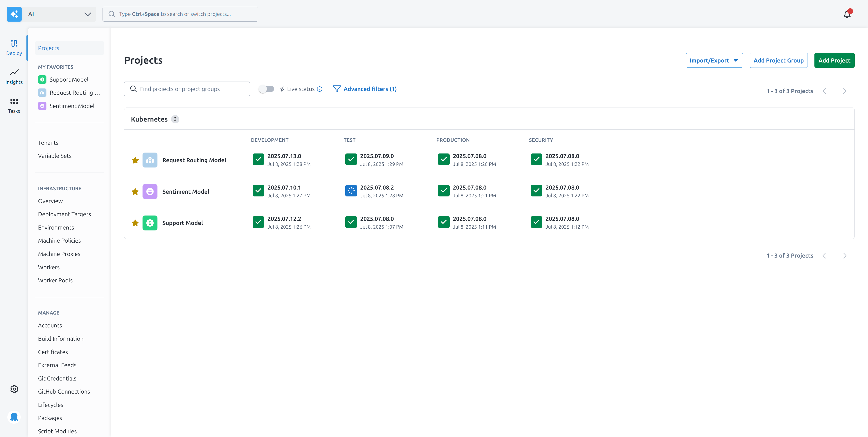Open release 2025.07.12.2 for Support Model
The image size is (868, 437).
(284, 219)
